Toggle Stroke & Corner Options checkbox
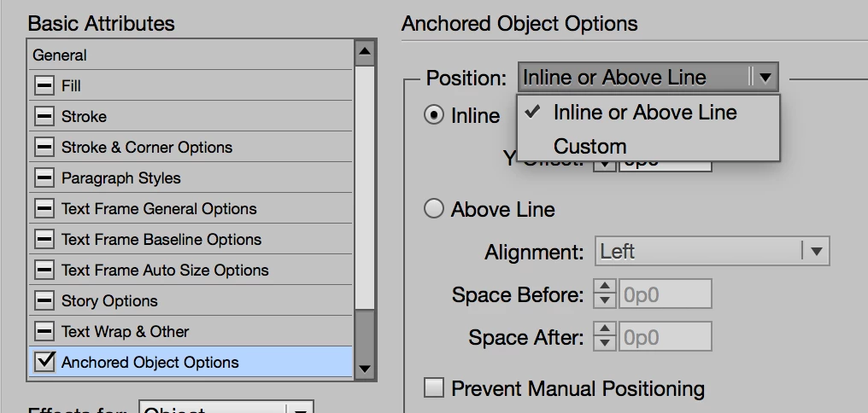 (44, 148)
